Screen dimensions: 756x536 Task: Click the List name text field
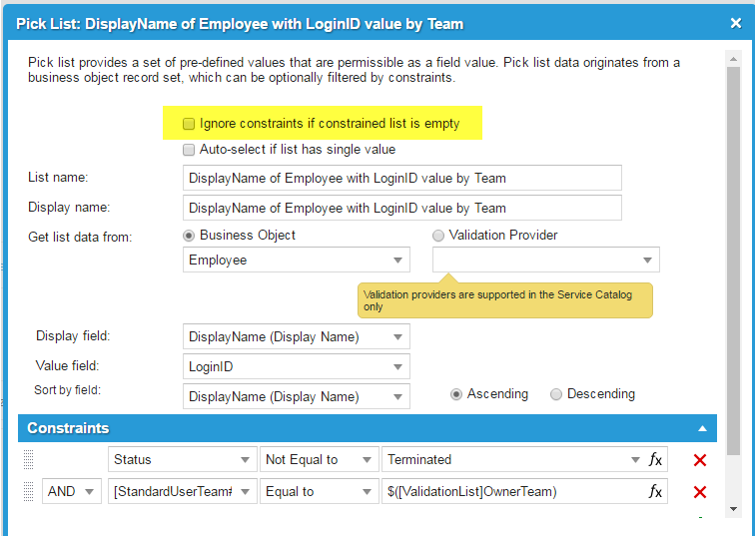click(x=402, y=178)
